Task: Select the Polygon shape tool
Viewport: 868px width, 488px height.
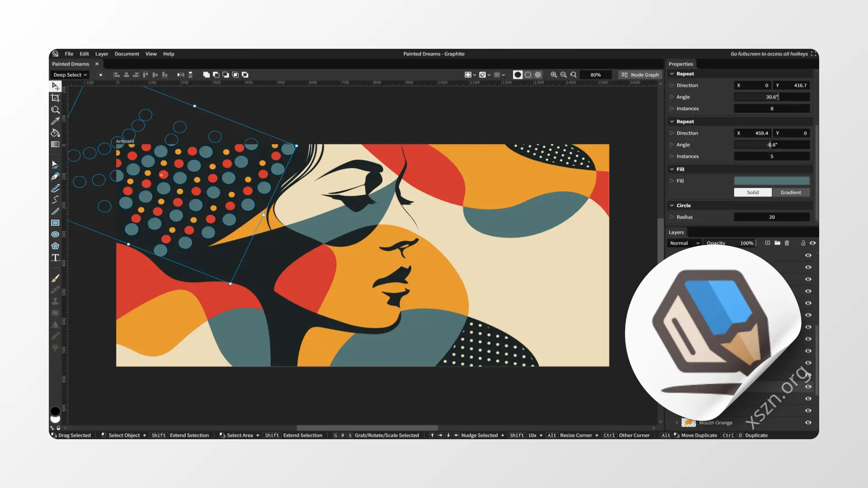Action: click(x=55, y=246)
